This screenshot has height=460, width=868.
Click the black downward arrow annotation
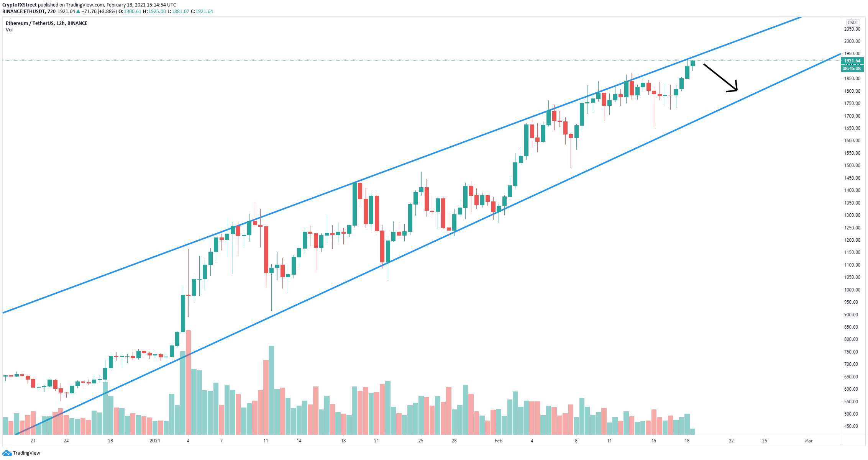[720, 78]
